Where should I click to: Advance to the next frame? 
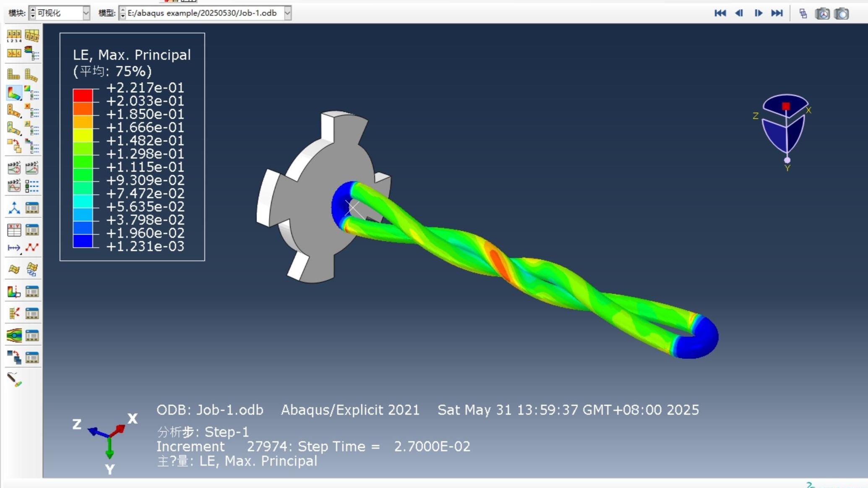758,13
